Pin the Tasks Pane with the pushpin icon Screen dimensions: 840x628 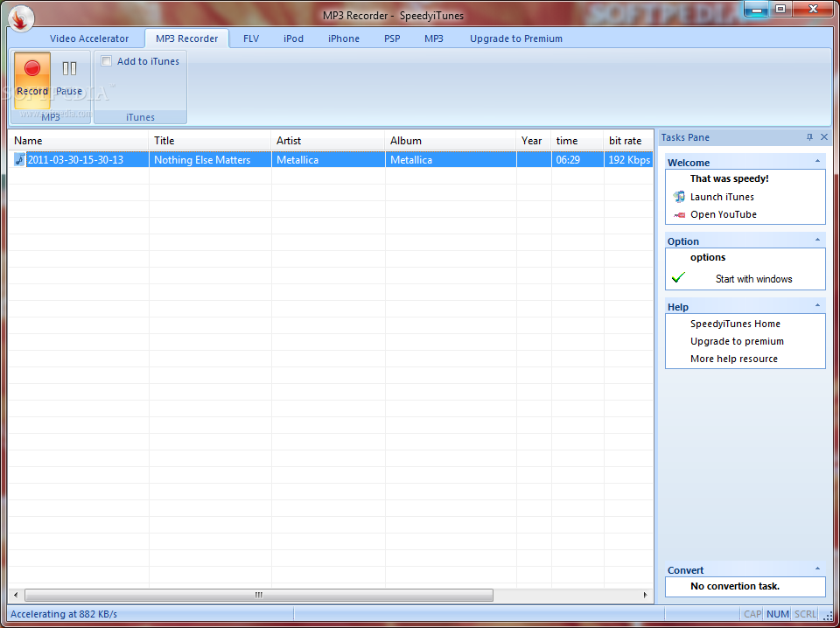809,137
